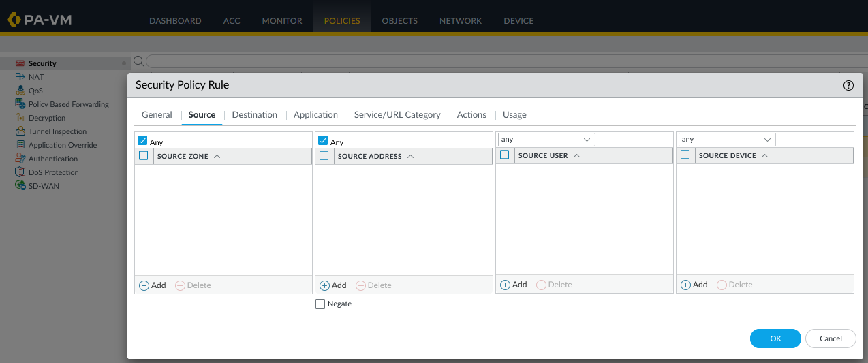Viewport: 868px width, 363px height.
Task: Click the NAT policy icon in sidebar
Action: tap(20, 77)
